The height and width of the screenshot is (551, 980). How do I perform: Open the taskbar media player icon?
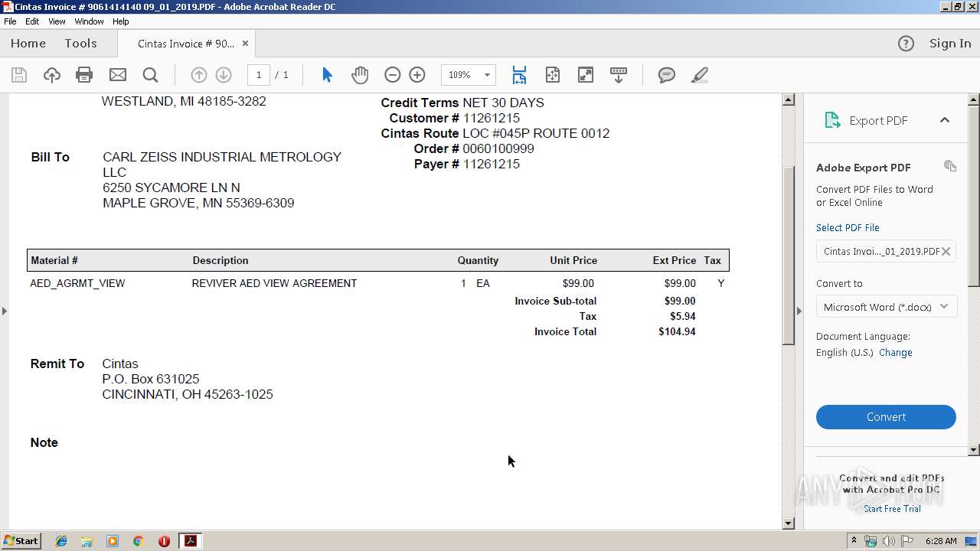point(113,541)
